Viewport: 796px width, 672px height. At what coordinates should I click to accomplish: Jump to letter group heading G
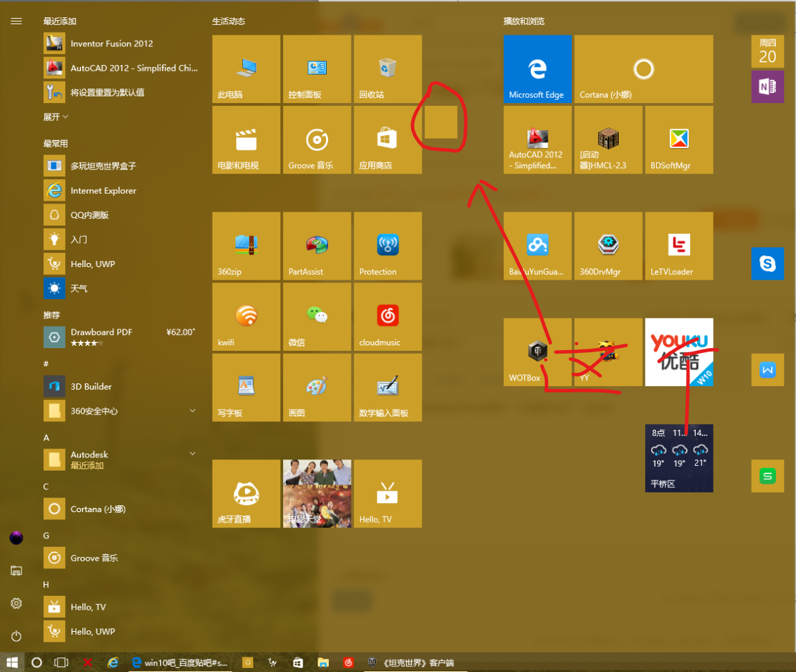46,536
